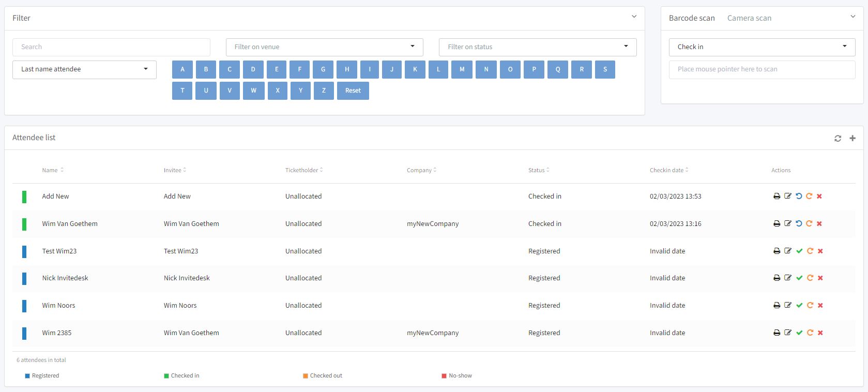This screenshot has height=392, width=868.
Task: Print badge for Wim Noors
Action: pos(776,306)
